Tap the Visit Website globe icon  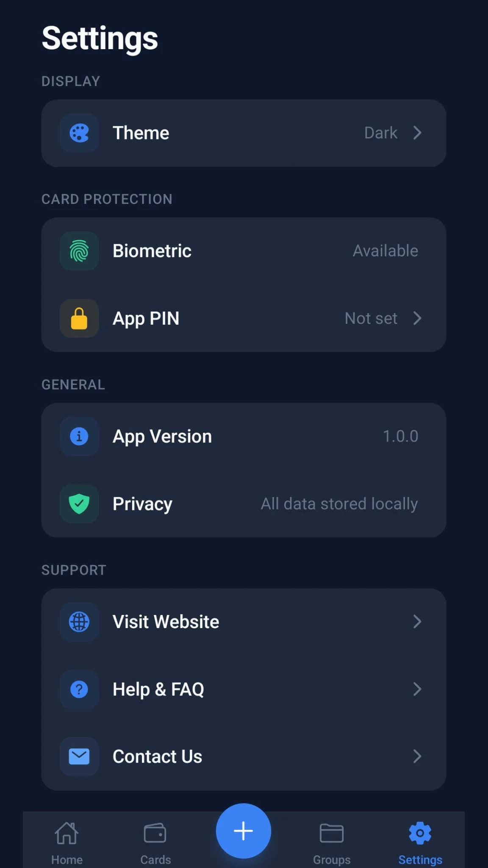click(x=79, y=622)
